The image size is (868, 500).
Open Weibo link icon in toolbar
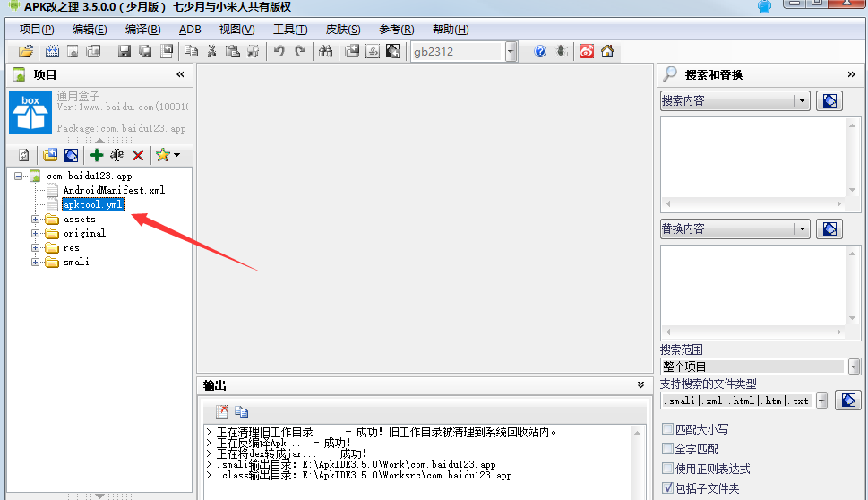coord(587,51)
